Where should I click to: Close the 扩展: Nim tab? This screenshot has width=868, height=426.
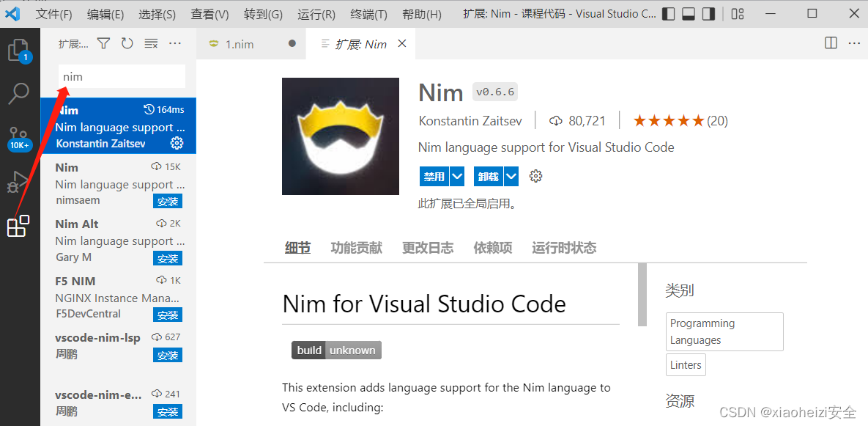coord(402,43)
